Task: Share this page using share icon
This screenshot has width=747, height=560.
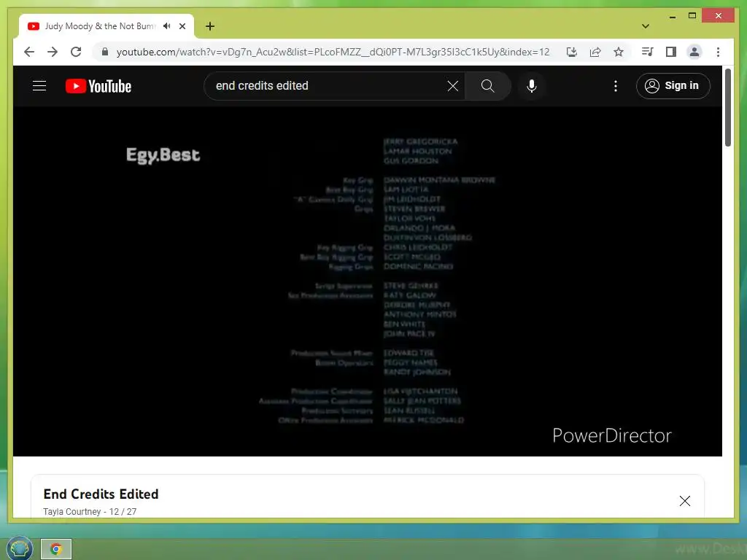Action: coord(595,52)
